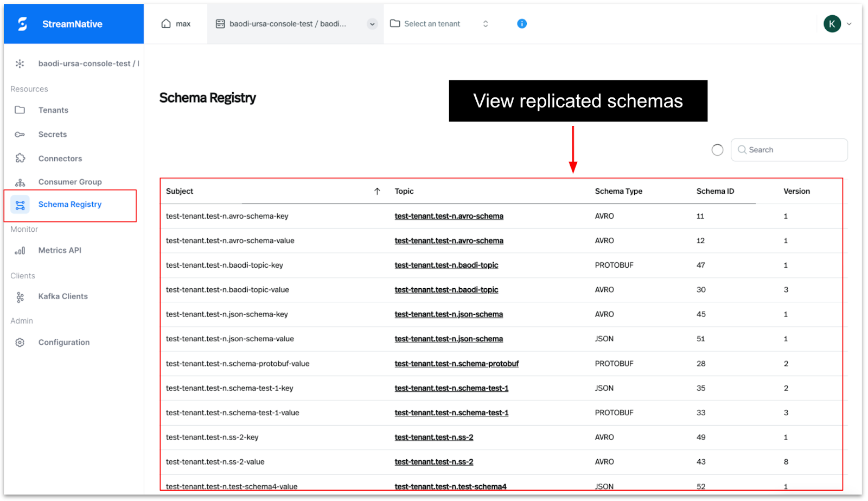868x501 pixels.
Task: Select Schema Registry in the sidebar
Action: pyautogui.click(x=69, y=205)
